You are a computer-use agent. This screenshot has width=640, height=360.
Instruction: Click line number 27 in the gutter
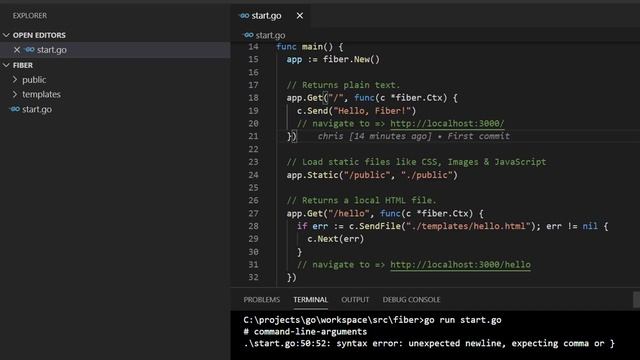point(253,213)
